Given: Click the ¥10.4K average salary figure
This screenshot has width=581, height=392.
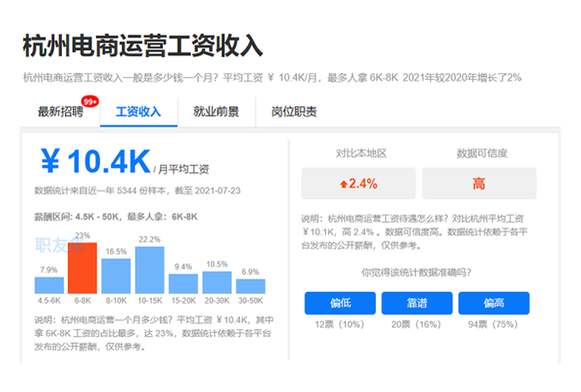Looking at the screenshot, I should tap(95, 161).
